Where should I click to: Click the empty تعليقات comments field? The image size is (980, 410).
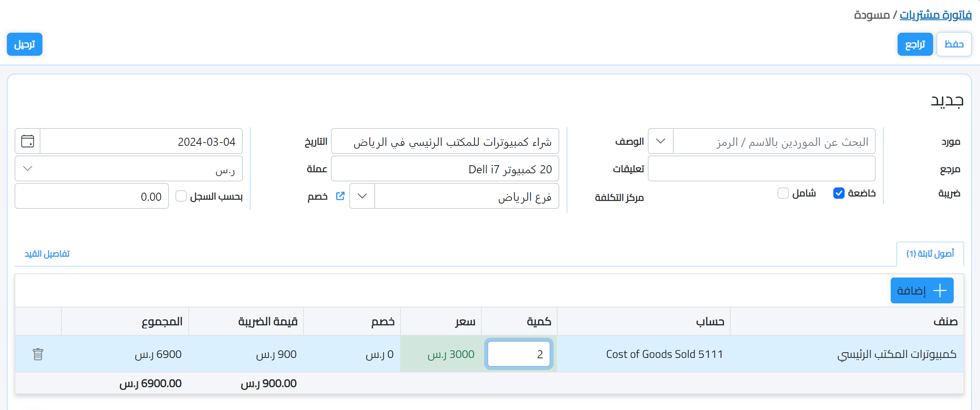pos(761,168)
